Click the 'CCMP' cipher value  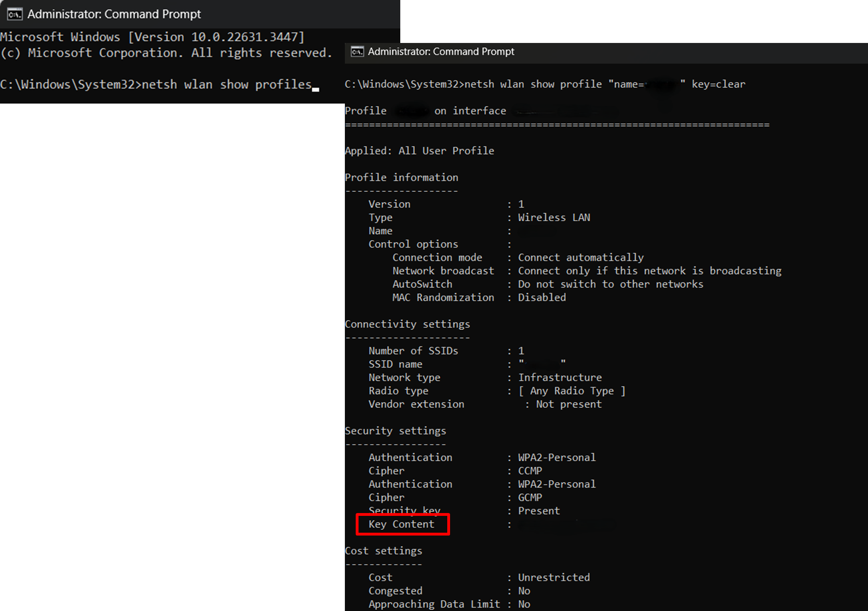(530, 471)
